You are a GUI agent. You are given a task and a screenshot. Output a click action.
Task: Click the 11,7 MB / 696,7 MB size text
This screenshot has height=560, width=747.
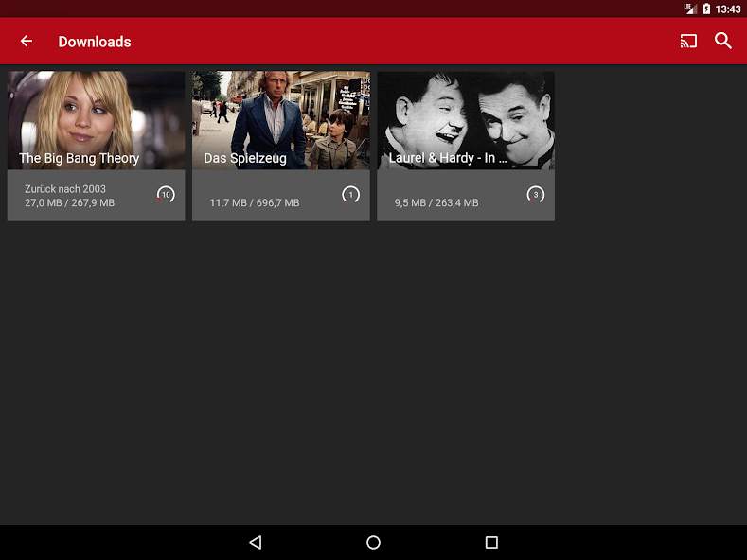point(254,202)
